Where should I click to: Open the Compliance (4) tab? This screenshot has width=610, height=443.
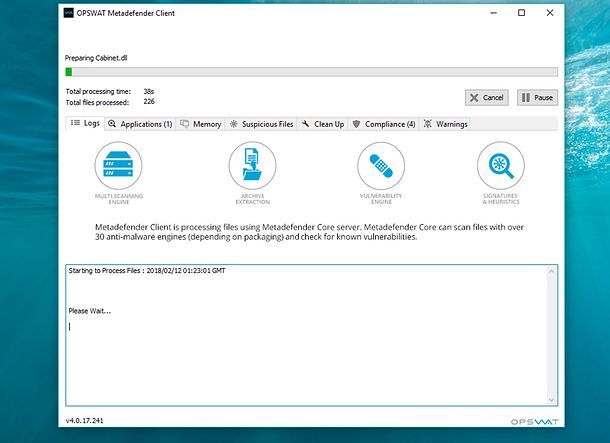(x=384, y=124)
